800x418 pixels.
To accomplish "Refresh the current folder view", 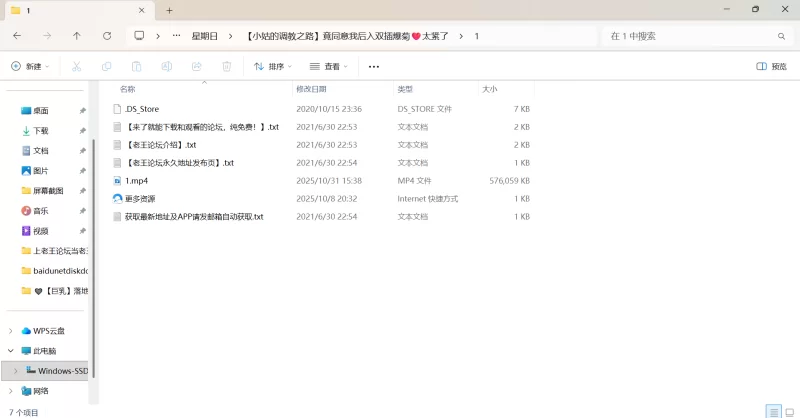I will coord(107,35).
